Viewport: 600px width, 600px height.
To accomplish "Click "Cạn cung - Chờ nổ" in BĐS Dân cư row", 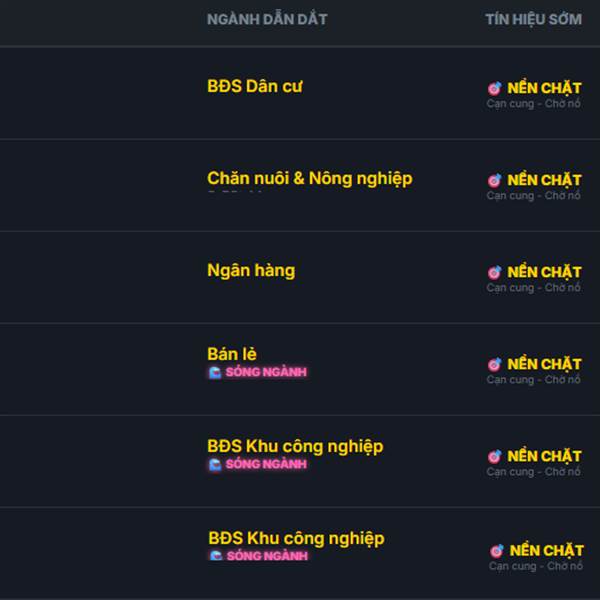I will pyautogui.click(x=533, y=104).
